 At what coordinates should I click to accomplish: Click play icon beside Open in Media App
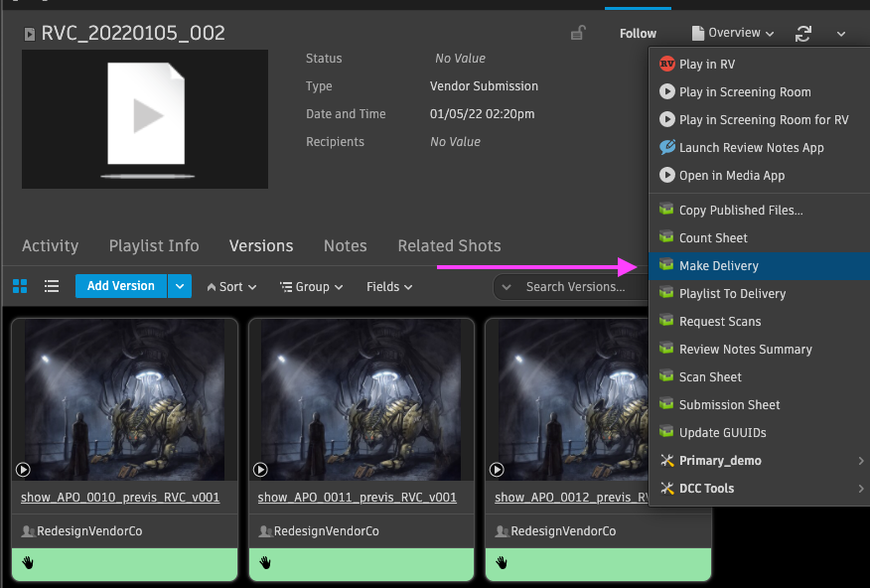(667, 175)
